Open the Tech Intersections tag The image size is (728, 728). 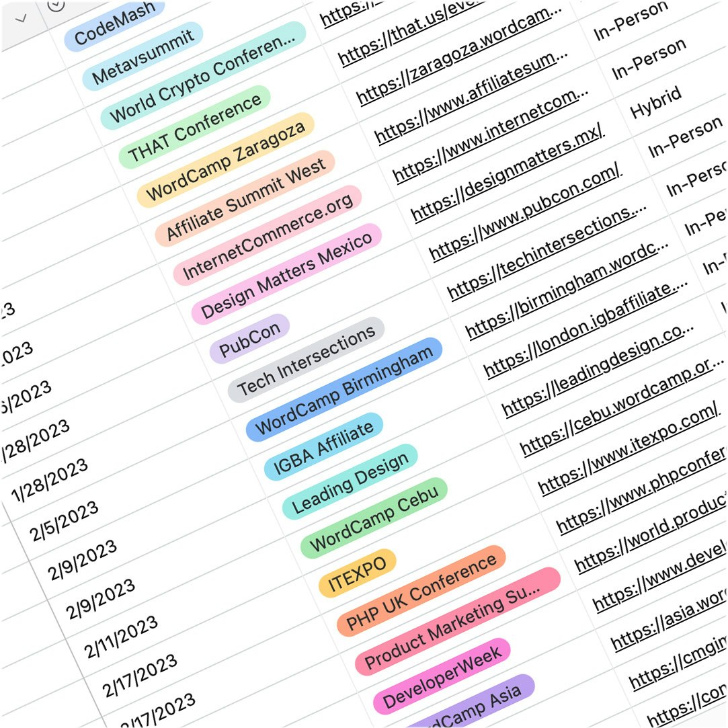click(306, 360)
